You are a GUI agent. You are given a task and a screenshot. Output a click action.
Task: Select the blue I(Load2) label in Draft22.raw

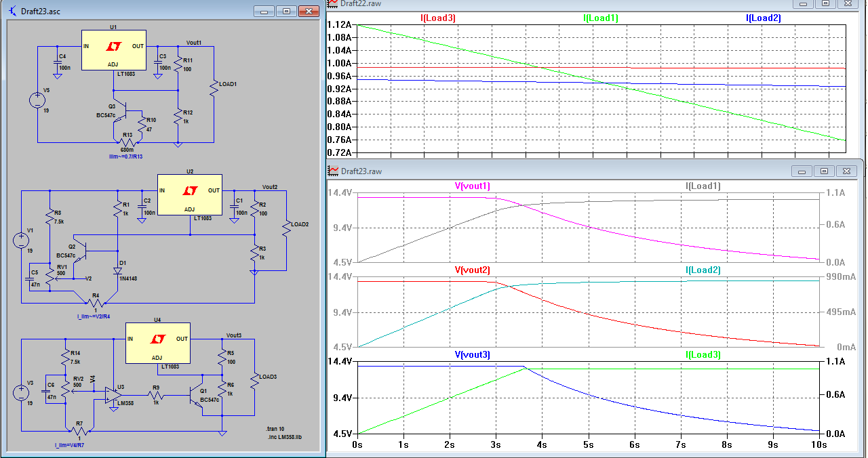coord(763,18)
